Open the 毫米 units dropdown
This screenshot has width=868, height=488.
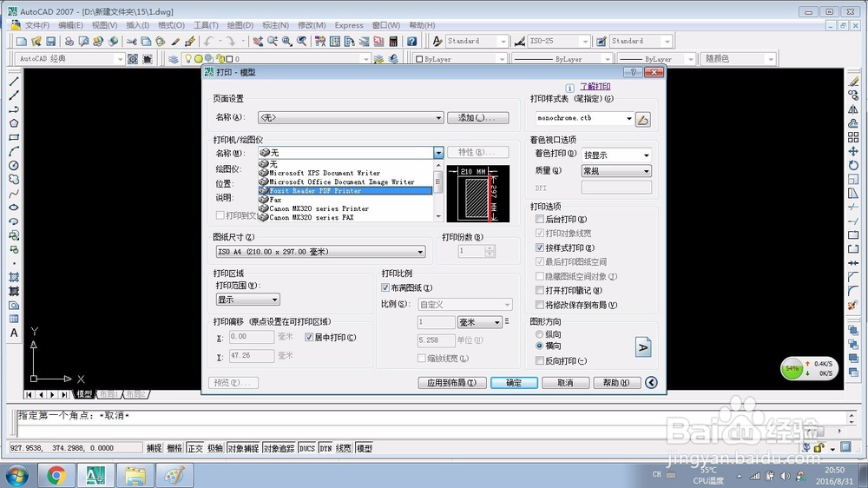(479, 322)
